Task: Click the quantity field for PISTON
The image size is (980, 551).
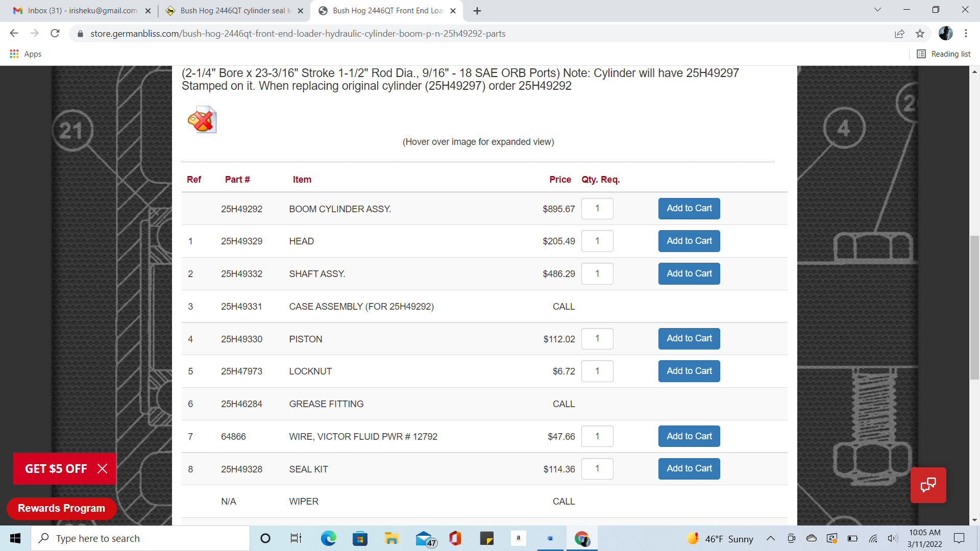Action: tap(597, 339)
